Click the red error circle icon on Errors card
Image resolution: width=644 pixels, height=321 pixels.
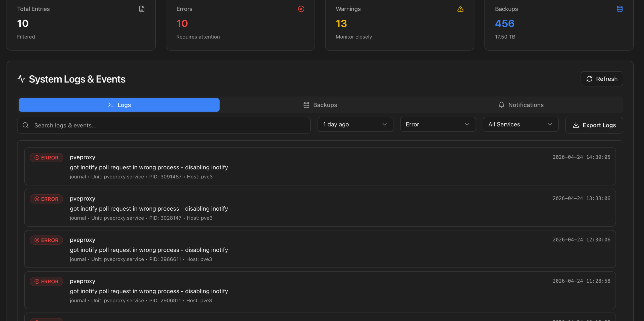(301, 9)
